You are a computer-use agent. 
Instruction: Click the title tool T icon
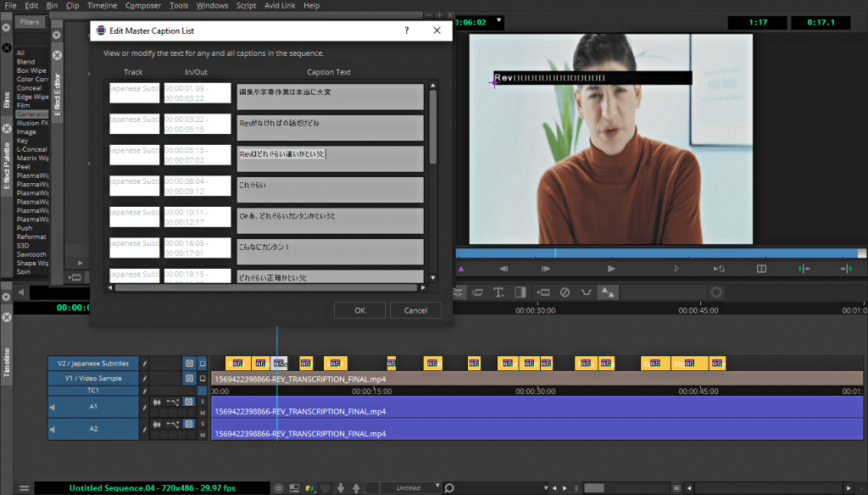tap(498, 292)
